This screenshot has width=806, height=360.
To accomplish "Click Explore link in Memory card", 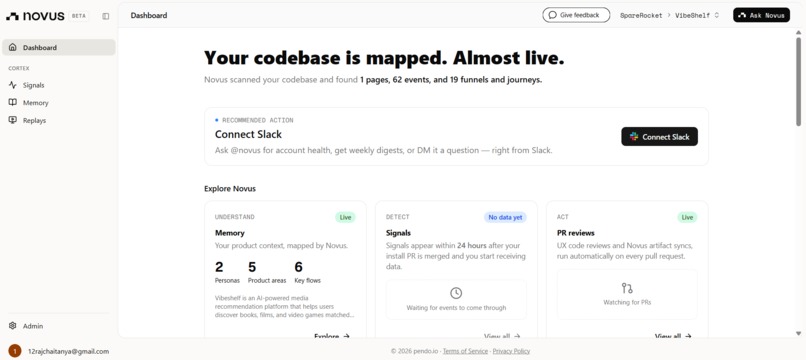I will (332, 336).
